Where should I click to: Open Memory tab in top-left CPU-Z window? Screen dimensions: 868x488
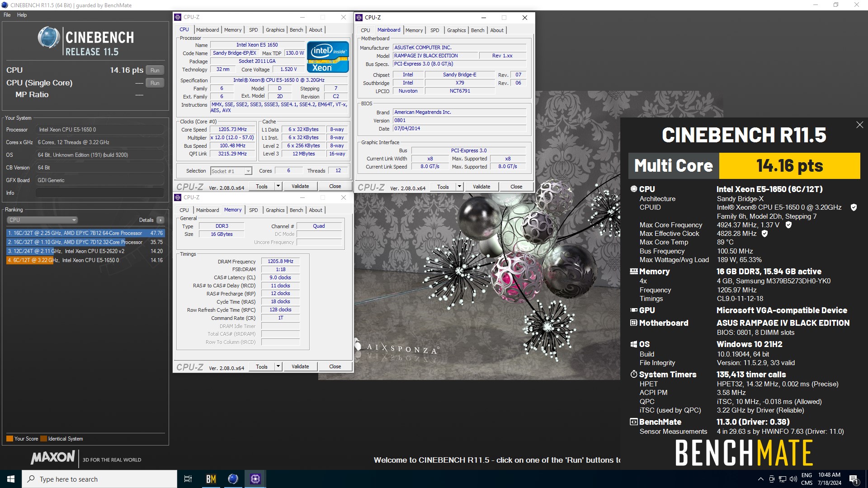233,30
